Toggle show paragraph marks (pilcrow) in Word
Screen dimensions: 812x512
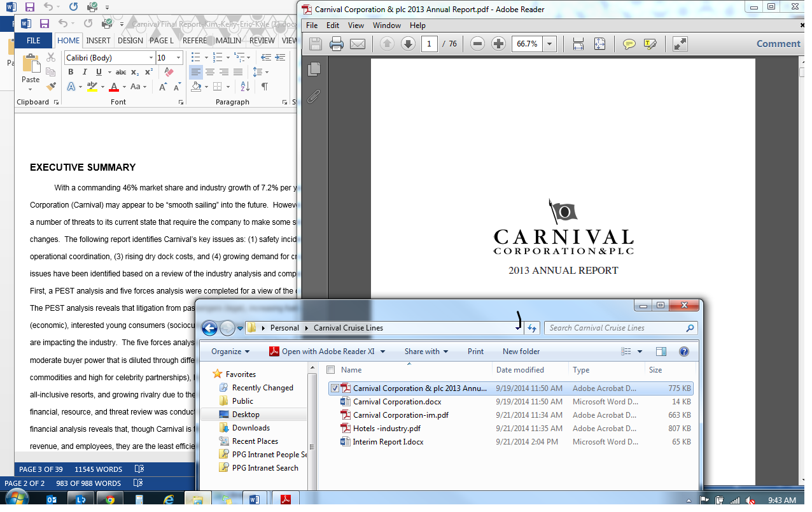point(264,86)
